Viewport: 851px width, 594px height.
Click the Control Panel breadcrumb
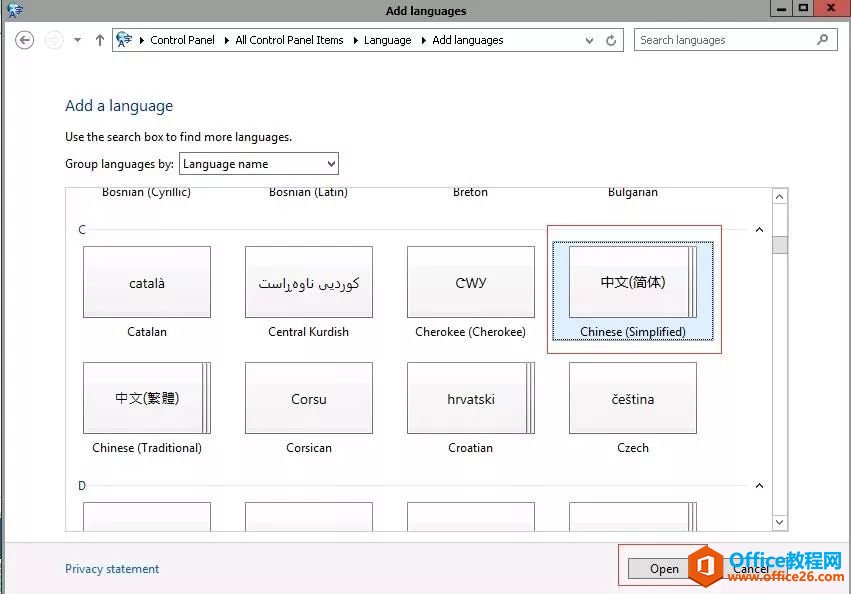pos(182,40)
